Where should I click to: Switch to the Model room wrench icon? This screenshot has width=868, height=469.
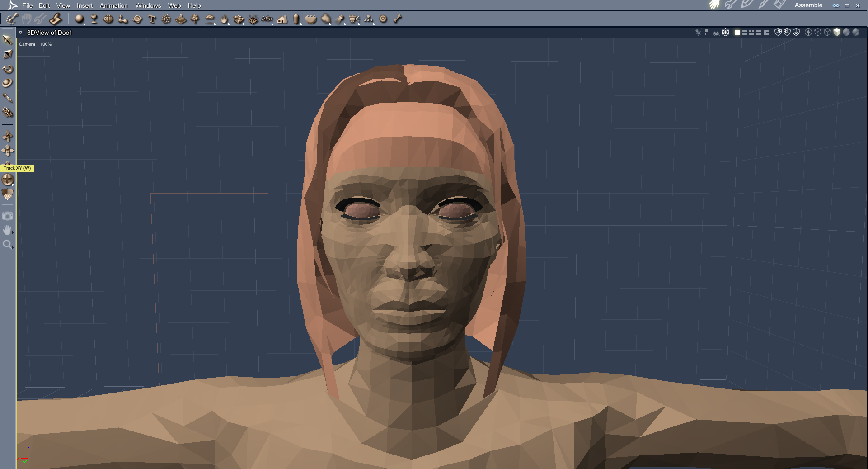pos(731,5)
